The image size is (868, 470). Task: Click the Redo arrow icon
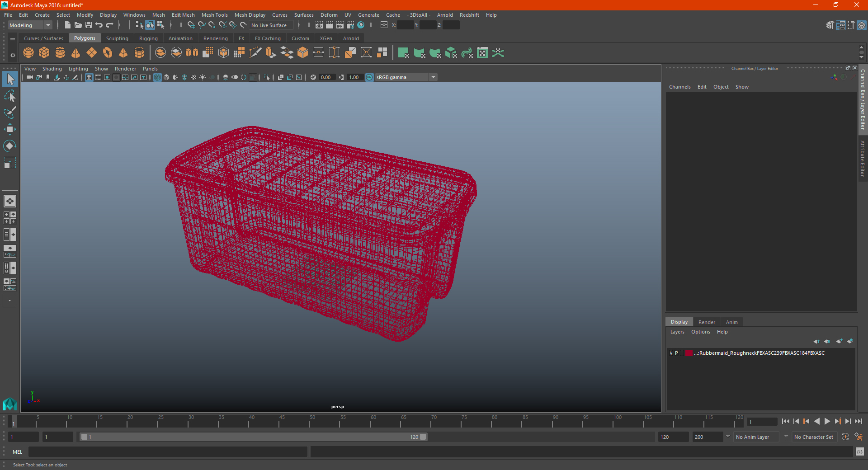pos(109,25)
